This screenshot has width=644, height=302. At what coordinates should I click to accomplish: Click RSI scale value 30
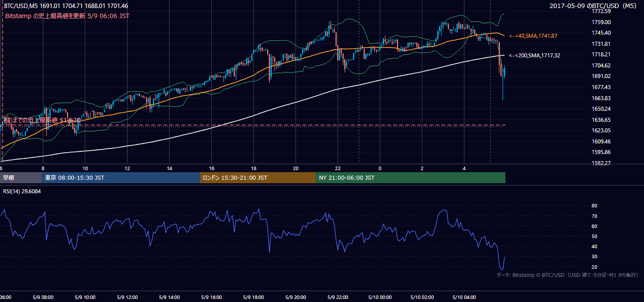[594, 257]
